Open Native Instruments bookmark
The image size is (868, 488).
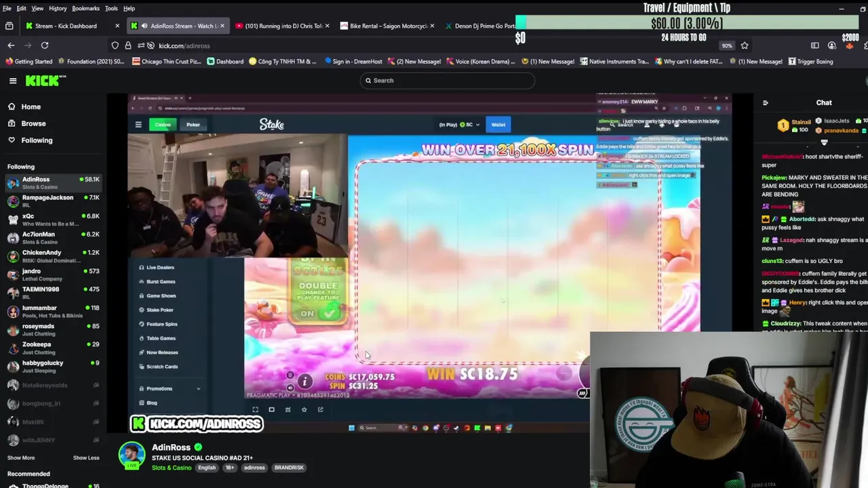(614, 62)
